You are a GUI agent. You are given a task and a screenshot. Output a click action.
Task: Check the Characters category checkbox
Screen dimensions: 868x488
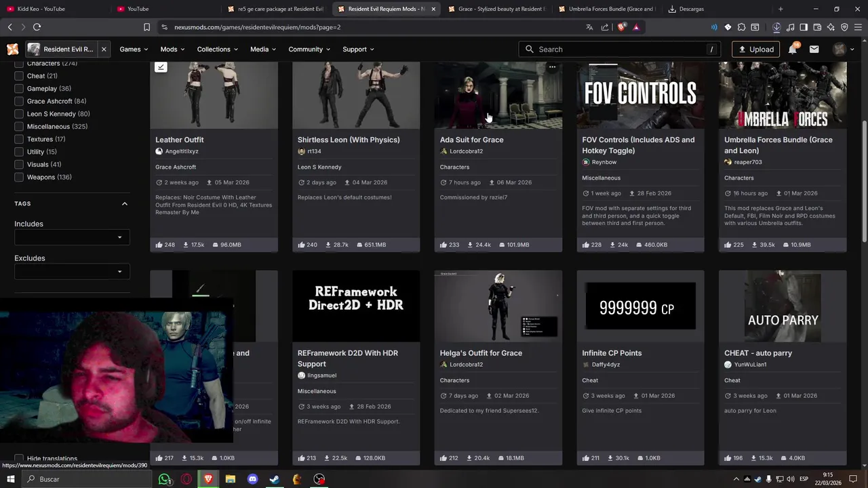(19, 64)
